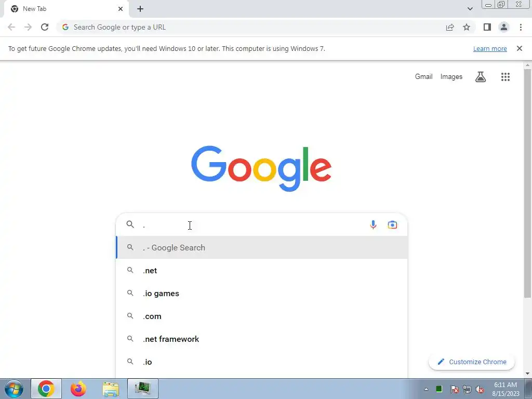The width and height of the screenshot is (532, 399).
Task: Open the tab search dropdown chevron
Action: point(470,9)
